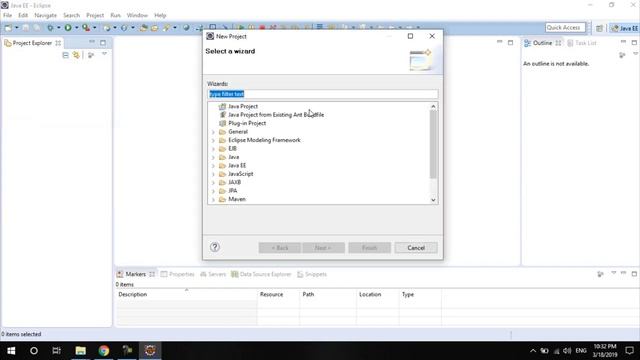The image size is (640, 360).
Task: Click the Debug bug icon in toolbar
Action: point(50,28)
